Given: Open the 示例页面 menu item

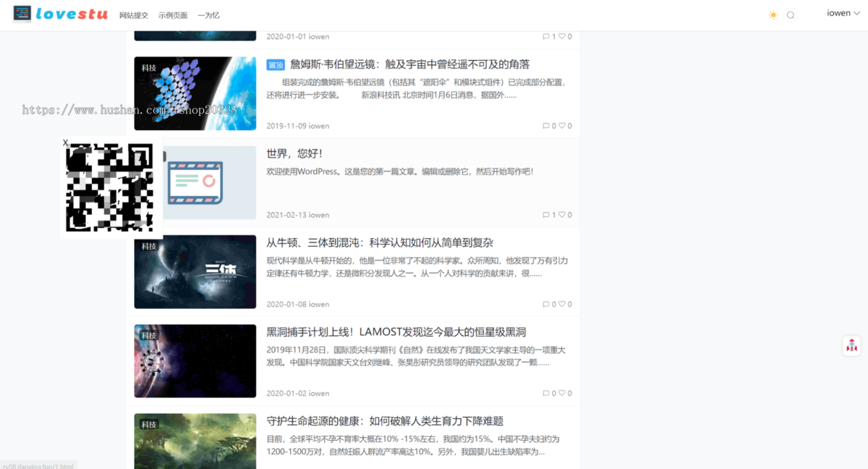Looking at the screenshot, I should [173, 14].
